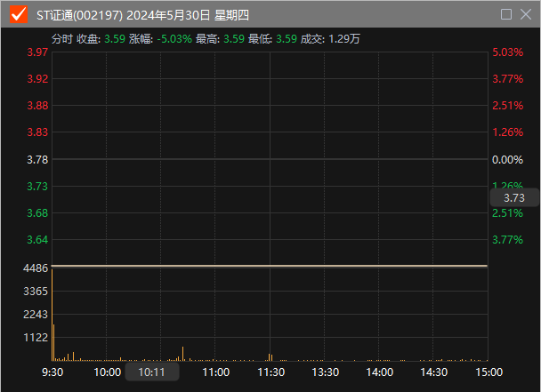Click the 11:30 time axis label
The width and height of the screenshot is (541, 392).
(x=271, y=372)
